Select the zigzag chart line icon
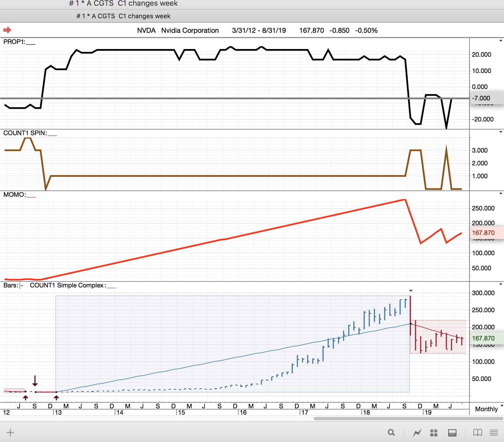This screenshot has height=442, width=504. pos(417,433)
